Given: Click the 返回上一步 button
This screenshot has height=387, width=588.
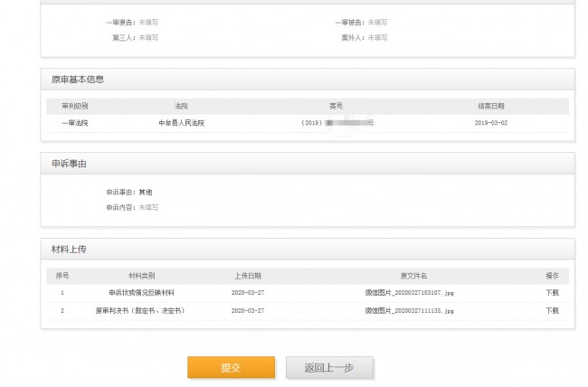Looking at the screenshot, I should [x=329, y=367].
